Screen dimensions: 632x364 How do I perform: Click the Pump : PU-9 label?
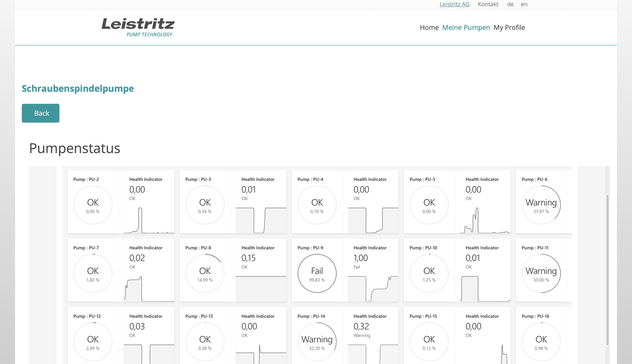tap(310, 248)
